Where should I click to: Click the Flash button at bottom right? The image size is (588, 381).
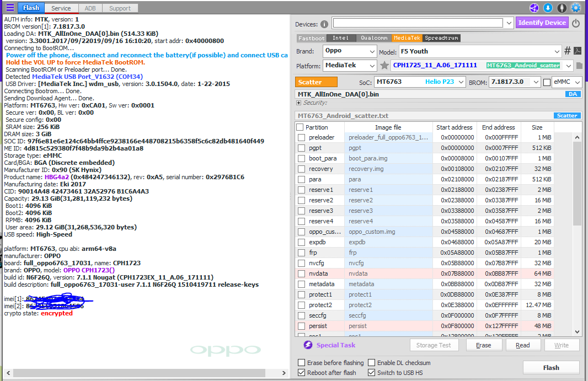tap(551, 368)
